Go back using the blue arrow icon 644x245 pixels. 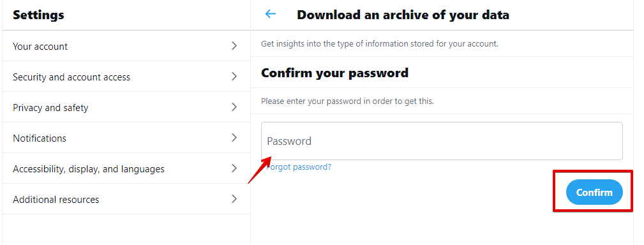pyautogui.click(x=270, y=14)
